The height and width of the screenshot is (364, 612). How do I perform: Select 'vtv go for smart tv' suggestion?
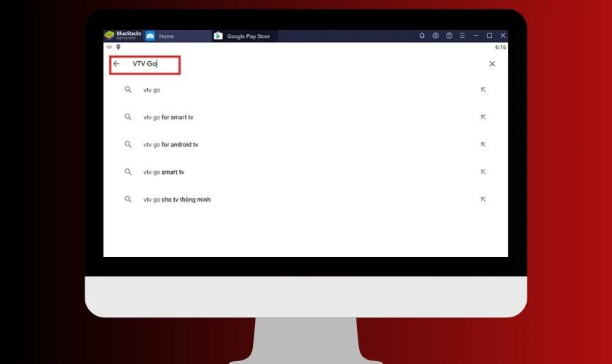(x=305, y=117)
